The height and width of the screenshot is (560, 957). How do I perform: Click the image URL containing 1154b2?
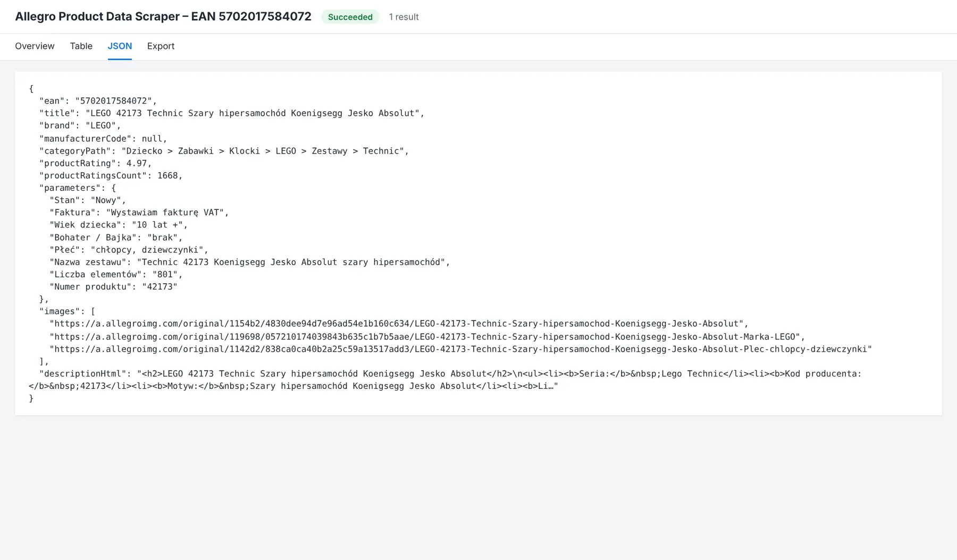399,324
